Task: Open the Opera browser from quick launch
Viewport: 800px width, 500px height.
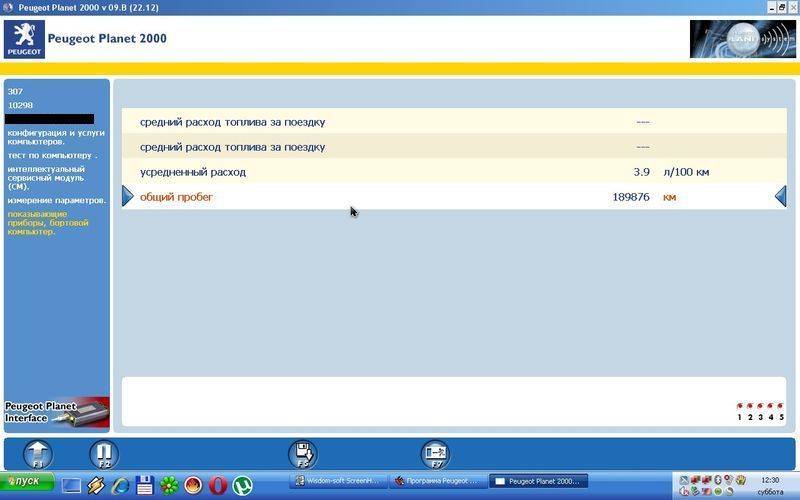Action: pyautogui.click(x=217, y=485)
